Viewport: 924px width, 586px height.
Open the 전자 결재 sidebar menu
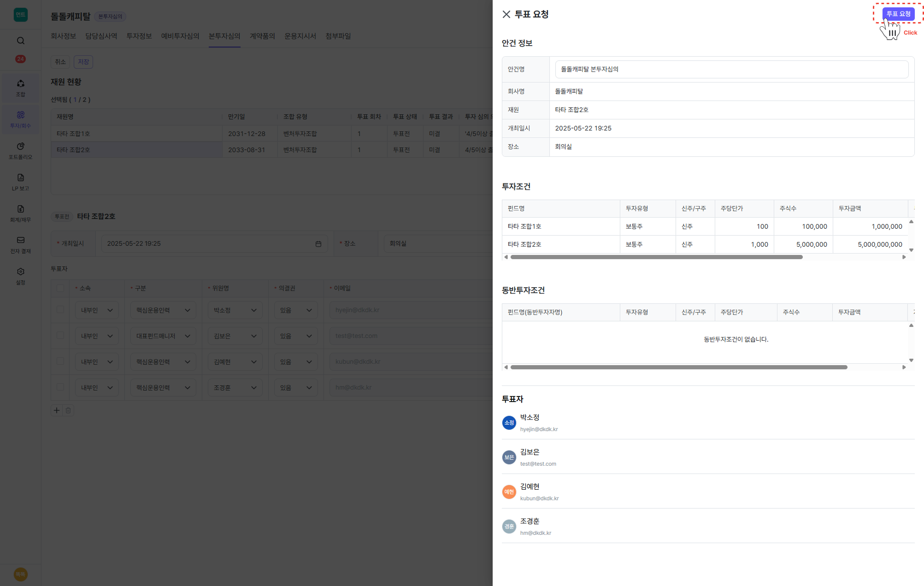pos(21,245)
